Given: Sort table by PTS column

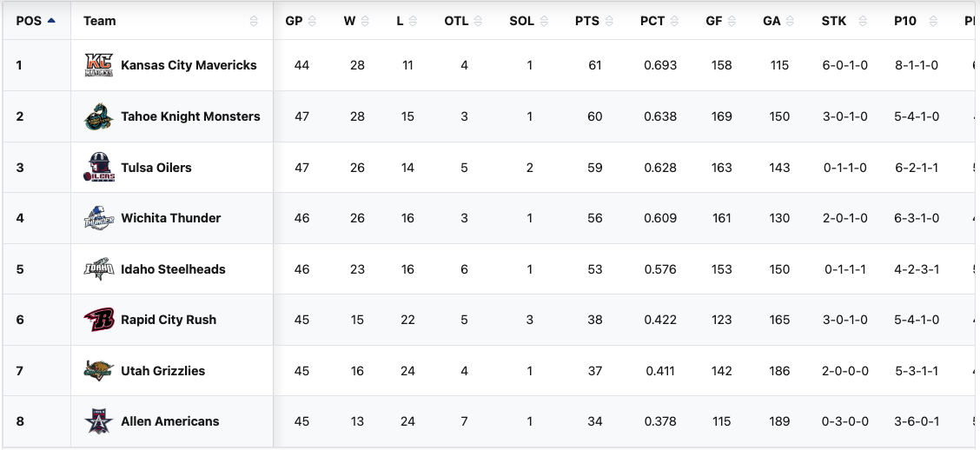Looking at the screenshot, I should click(x=587, y=21).
